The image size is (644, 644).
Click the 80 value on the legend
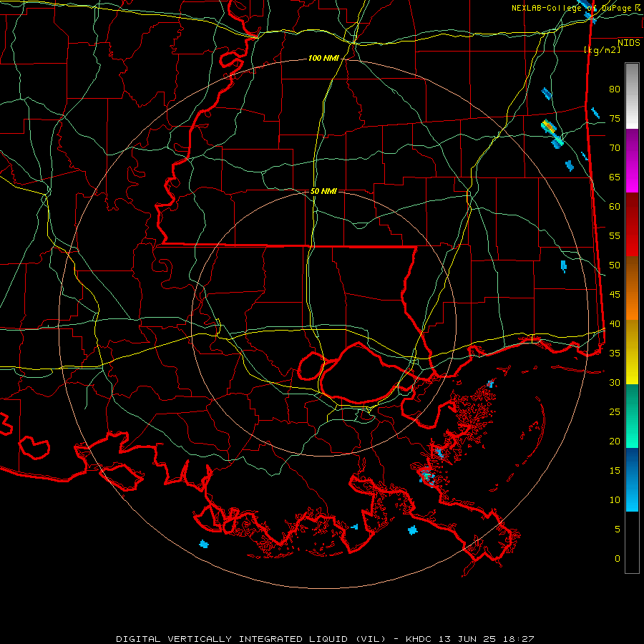(x=615, y=89)
